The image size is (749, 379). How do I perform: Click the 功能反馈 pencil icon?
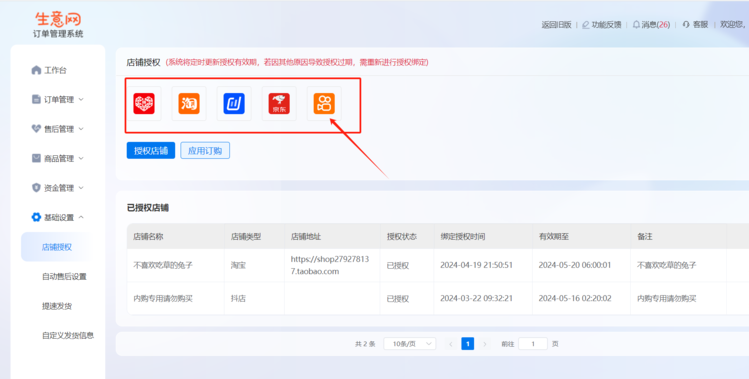point(586,24)
